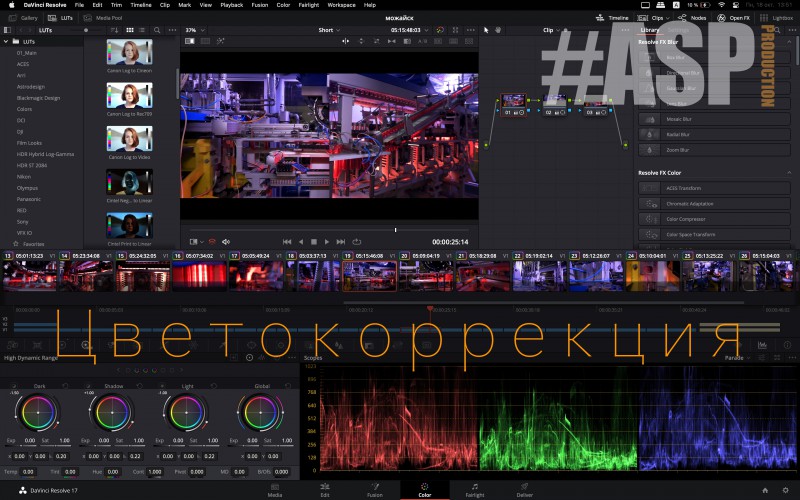Image resolution: width=800 pixels, height=500 pixels.
Task: Open the Lightbox view
Action: [776, 18]
